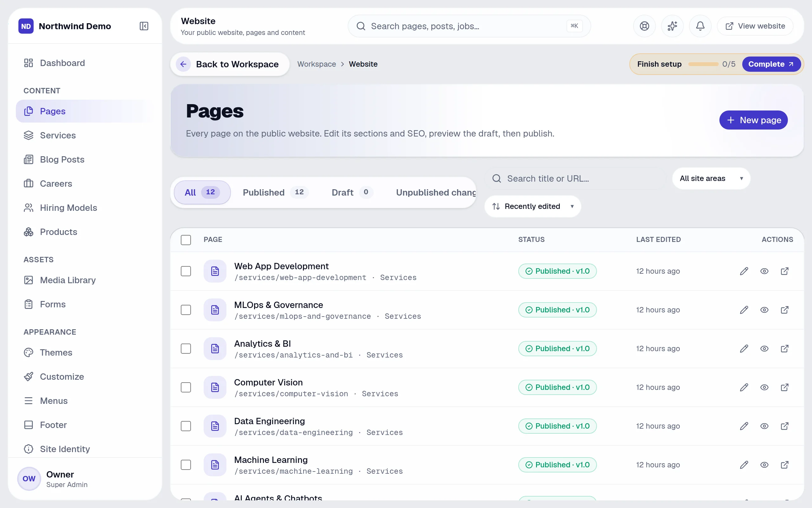Select the All pages tab
This screenshot has height=508, width=812.
click(x=202, y=192)
